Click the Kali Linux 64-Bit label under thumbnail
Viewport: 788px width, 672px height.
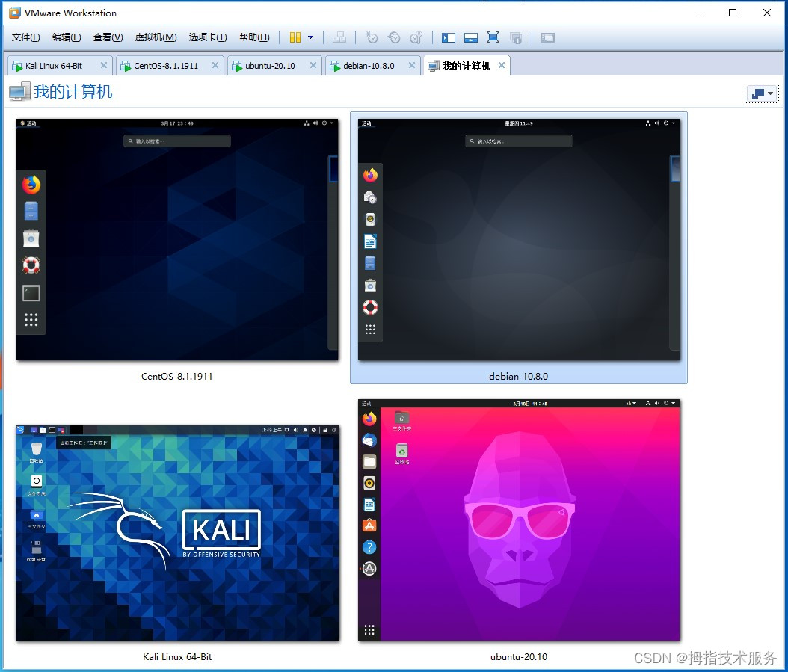(x=177, y=657)
